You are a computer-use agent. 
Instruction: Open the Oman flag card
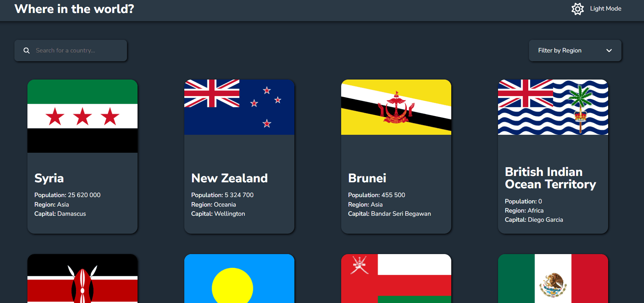[396, 278]
